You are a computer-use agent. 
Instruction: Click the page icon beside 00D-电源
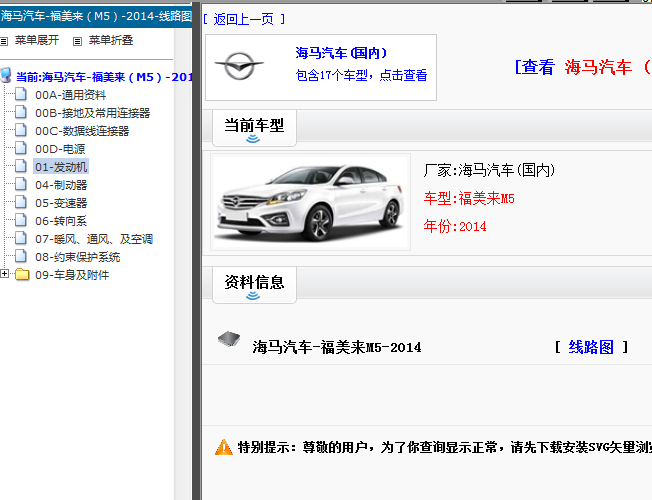[21, 149]
